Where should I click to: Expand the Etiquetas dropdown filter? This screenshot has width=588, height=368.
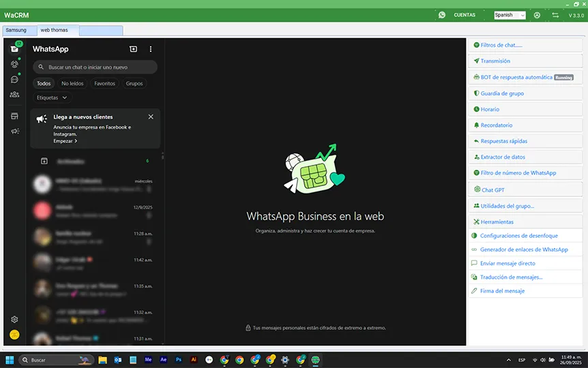click(x=52, y=97)
